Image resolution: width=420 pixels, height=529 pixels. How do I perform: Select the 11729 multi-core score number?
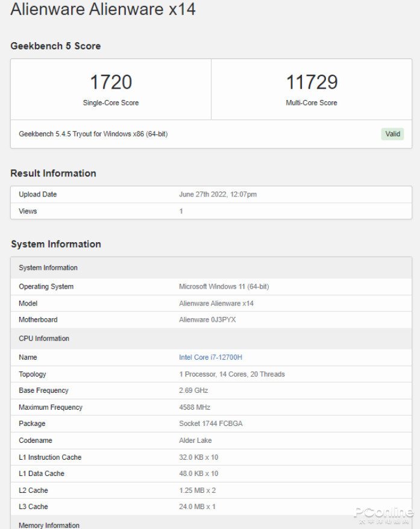312,83
